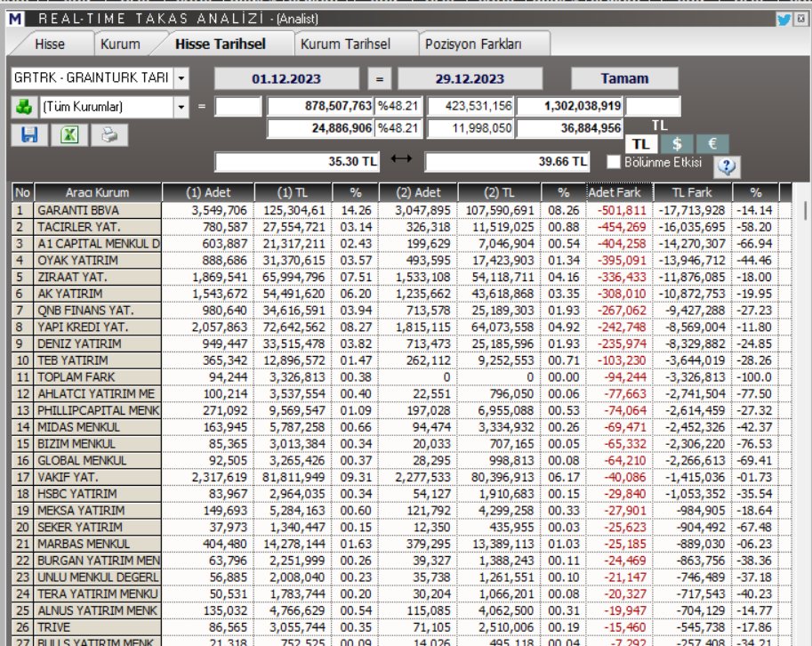812x646 pixels.
Task: Select TRIVE row
Action: [401, 627]
